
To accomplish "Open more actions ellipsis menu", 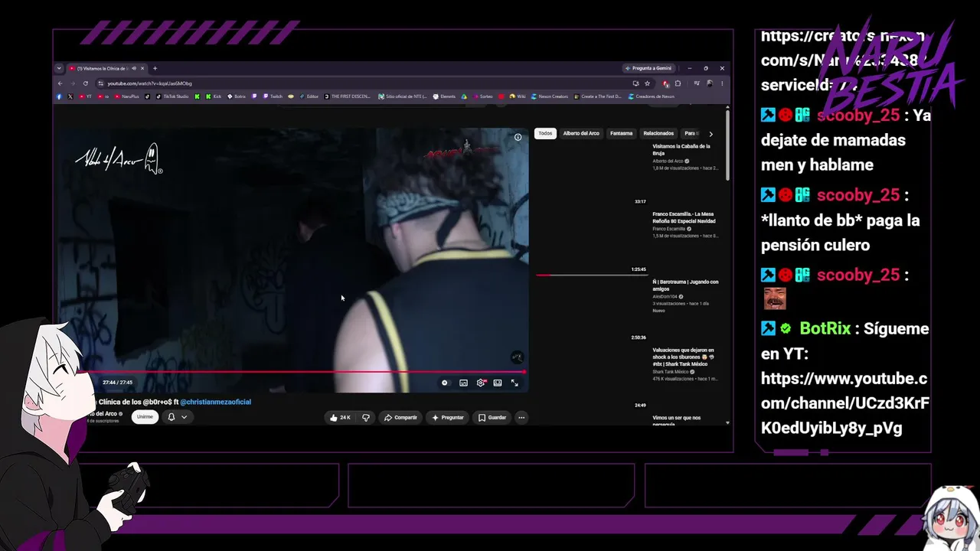I will (521, 418).
